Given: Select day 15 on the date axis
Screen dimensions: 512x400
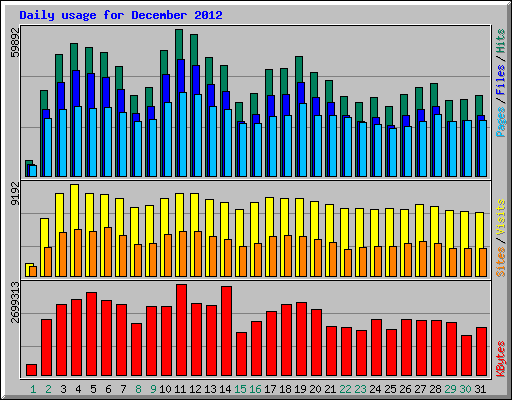Looking at the screenshot, I should (240, 389).
